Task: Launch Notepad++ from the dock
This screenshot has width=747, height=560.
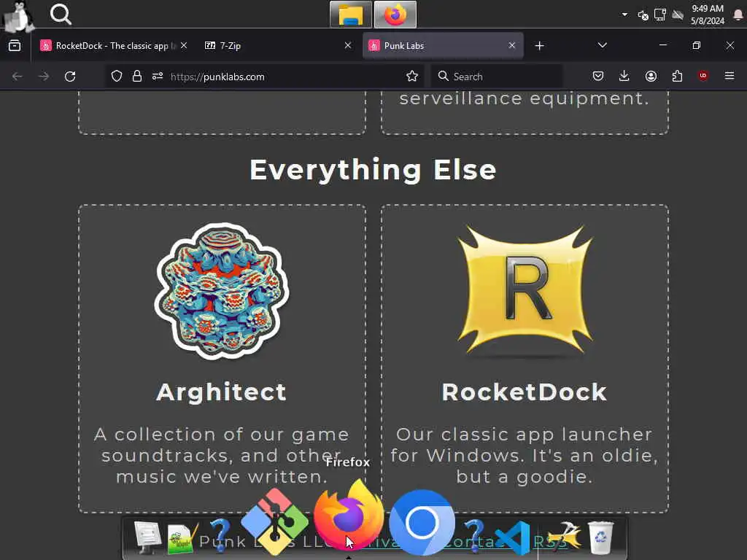Action: coord(182,538)
